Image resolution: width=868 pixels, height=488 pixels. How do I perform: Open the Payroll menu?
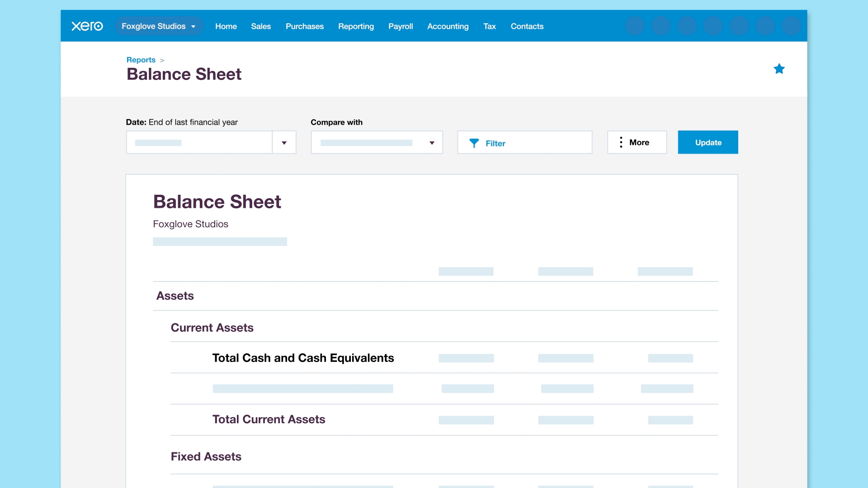(x=401, y=26)
